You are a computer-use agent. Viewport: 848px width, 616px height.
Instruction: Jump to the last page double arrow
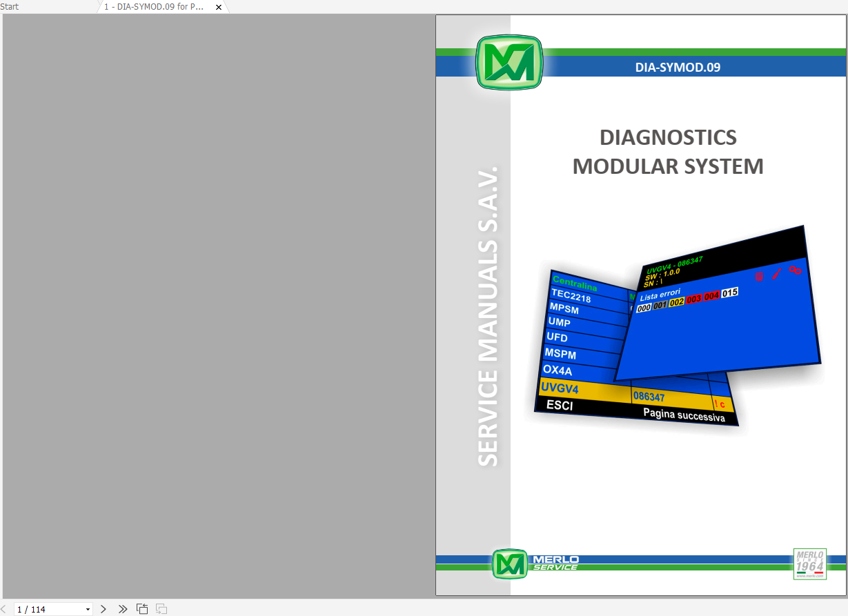point(123,609)
